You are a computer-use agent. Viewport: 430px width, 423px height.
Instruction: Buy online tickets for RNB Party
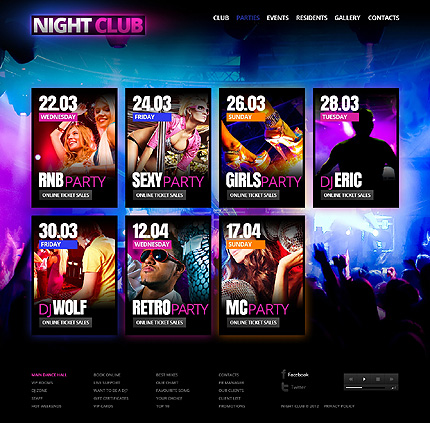click(66, 195)
